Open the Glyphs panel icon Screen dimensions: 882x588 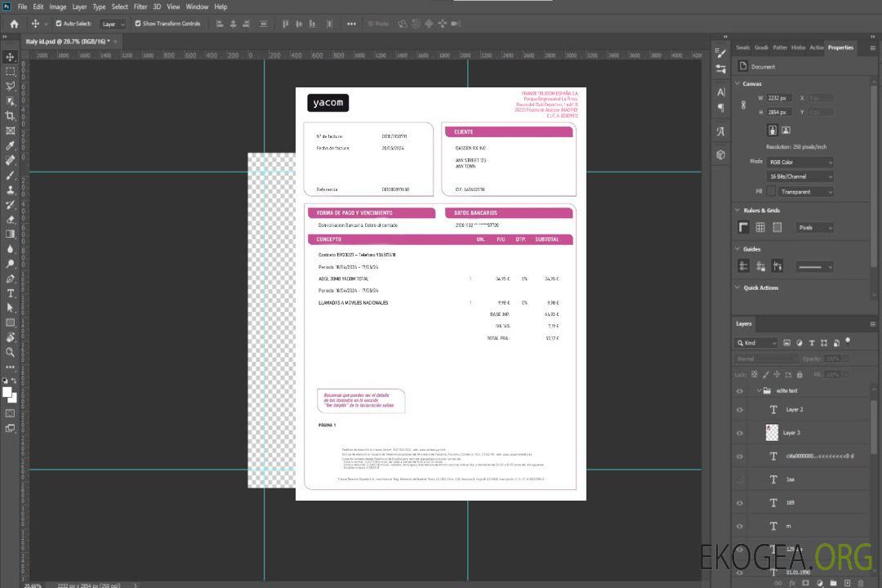coord(721,131)
